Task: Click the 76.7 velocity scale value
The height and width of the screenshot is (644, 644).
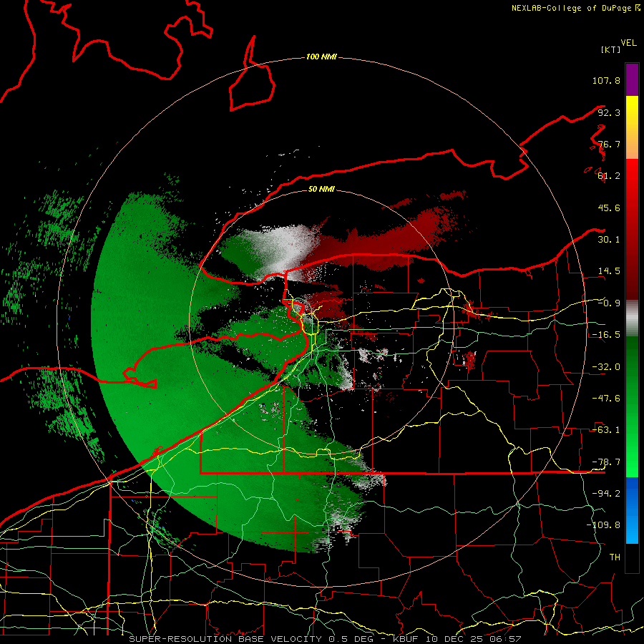Action: coord(609,144)
